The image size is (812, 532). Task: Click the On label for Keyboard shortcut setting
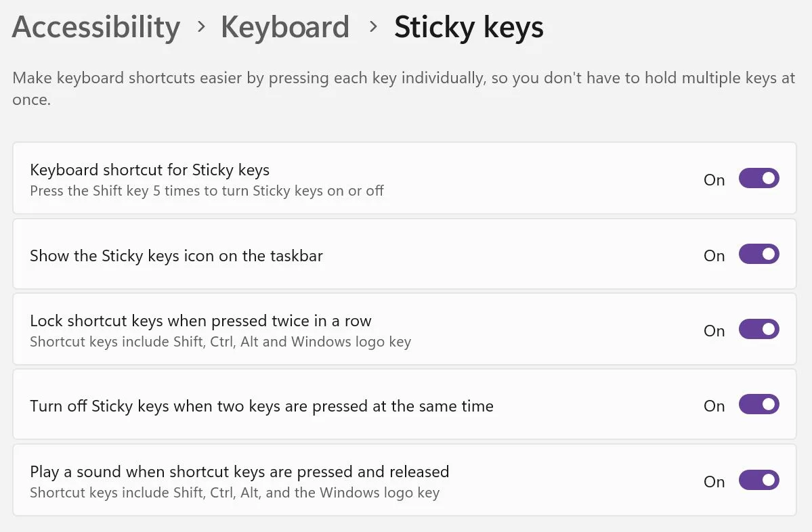[x=714, y=180]
